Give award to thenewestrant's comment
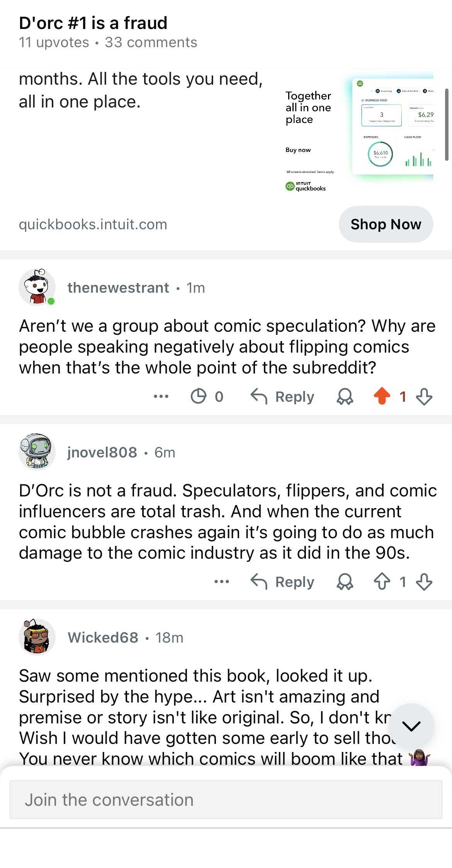 pyautogui.click(x=345, y=396)
